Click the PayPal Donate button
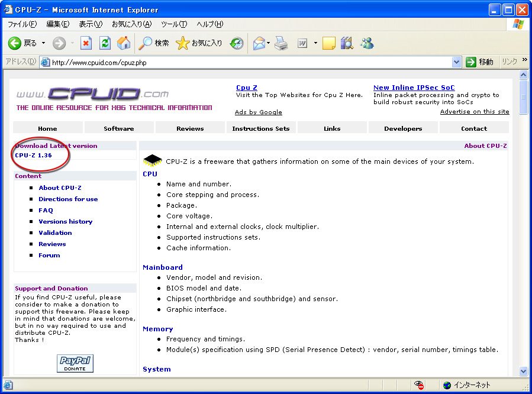Image resolution: width=532 pixels, height=394 pixels. coord(75,363)
